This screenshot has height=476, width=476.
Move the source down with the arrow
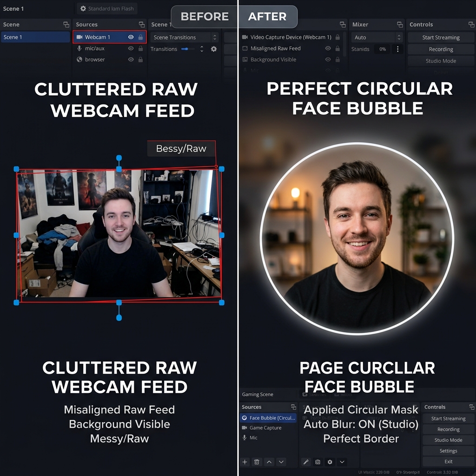click(281, 462)
